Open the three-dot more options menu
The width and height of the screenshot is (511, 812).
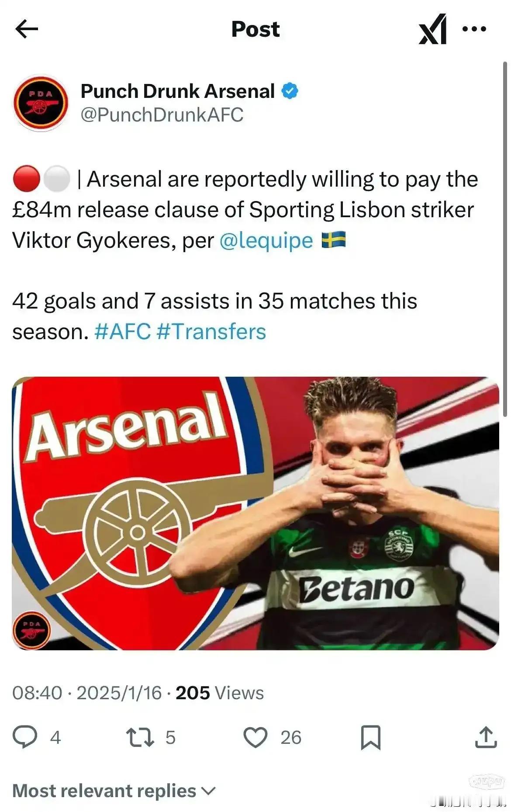point(474,29)
